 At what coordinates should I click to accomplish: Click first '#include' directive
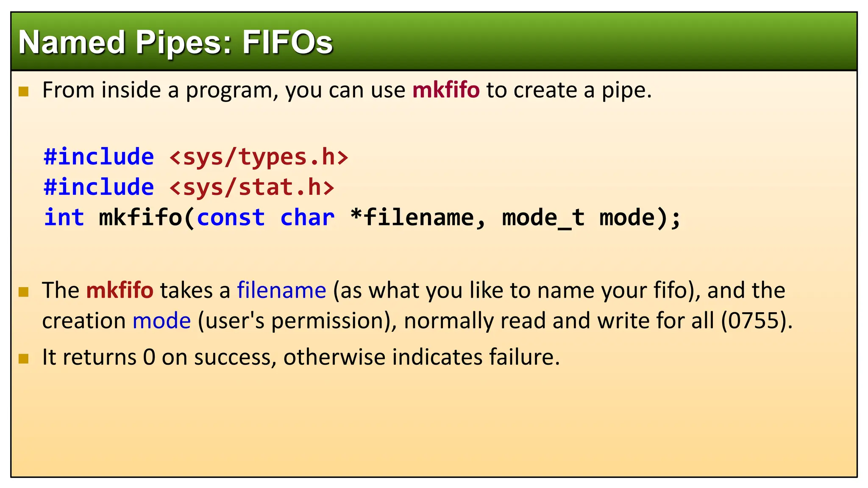pos(99,157)
